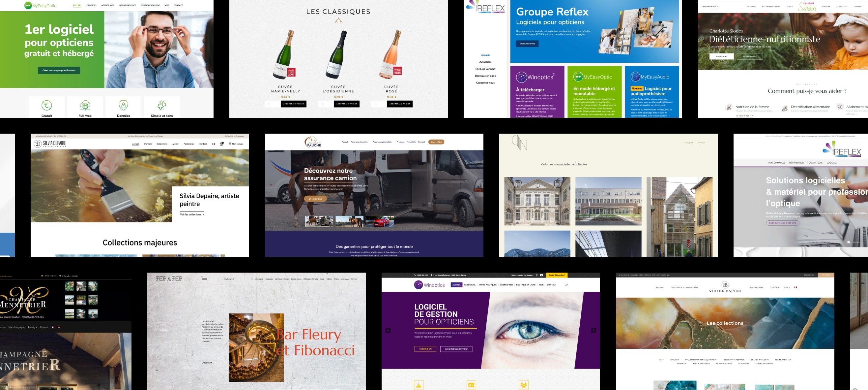Click the French flag on Victor Baroni header
This screenshot has width=868, height=390.
coord(796,287)
